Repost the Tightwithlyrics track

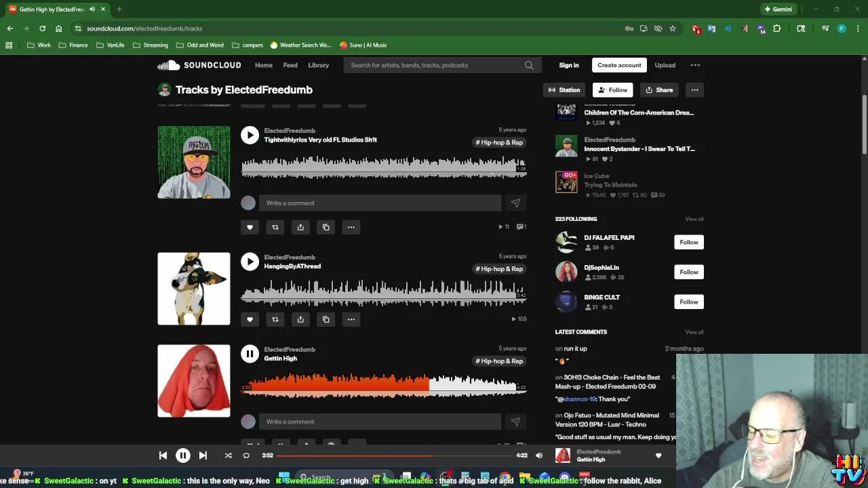[275, 227]
